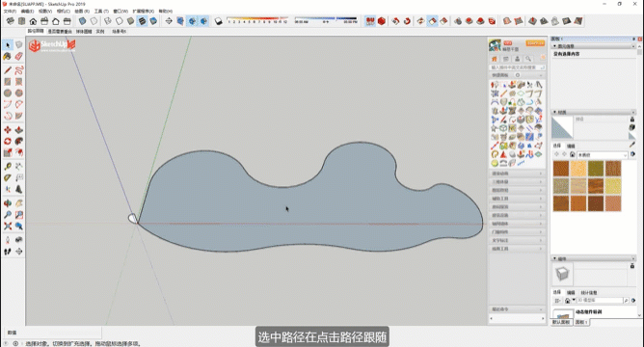Screen dimensions: 644x347
Task: Click the shadow date slider
Action: (x=257, y=20)
